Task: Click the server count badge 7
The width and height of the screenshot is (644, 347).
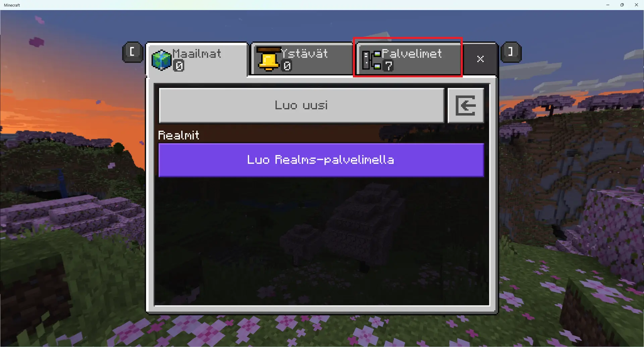Action: 388,66
